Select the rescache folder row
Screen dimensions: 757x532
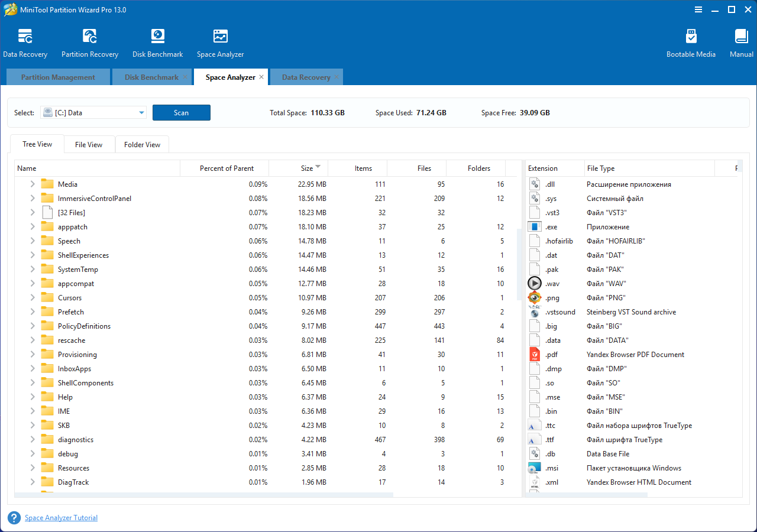pyautogui.click(x=265, y=340)
